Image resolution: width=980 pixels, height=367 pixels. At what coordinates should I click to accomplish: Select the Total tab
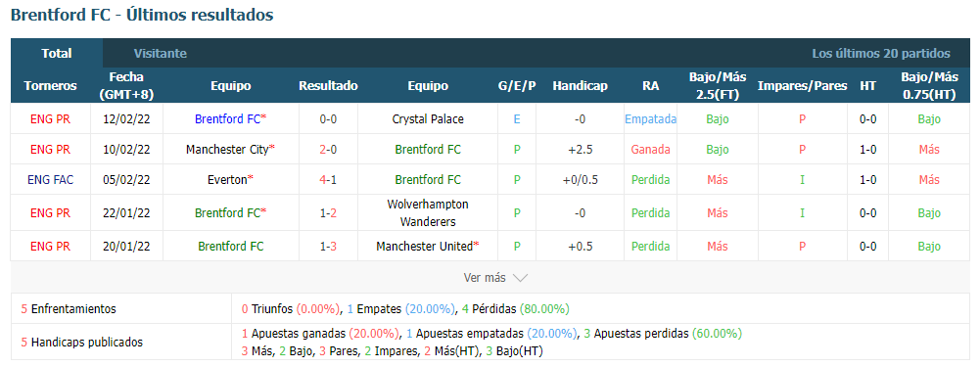57,54
